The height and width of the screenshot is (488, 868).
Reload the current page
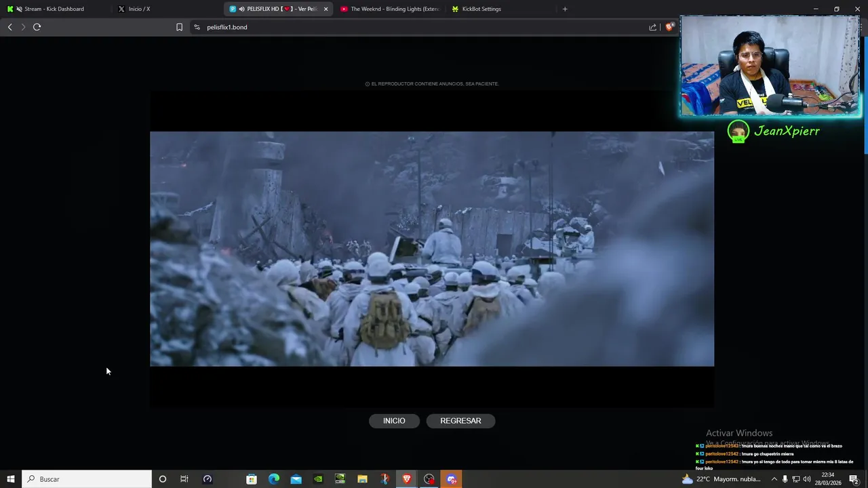click(x=37, y=27)
